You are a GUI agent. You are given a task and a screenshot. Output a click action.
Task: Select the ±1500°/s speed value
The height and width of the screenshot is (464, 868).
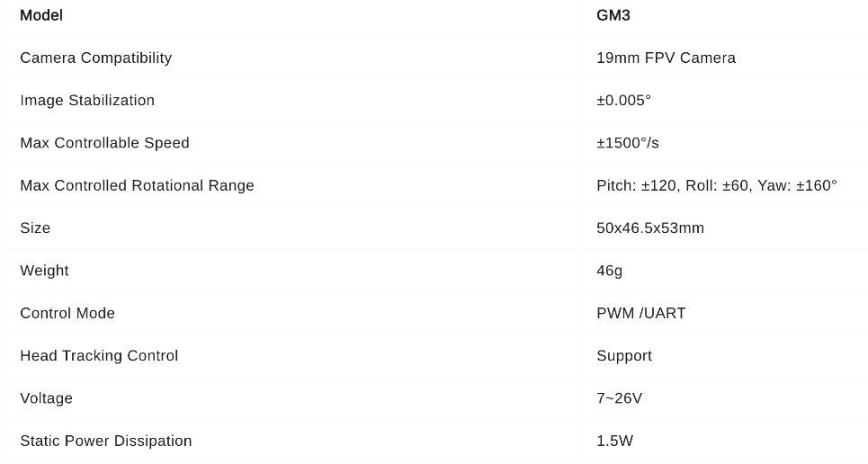click(628, 143)
